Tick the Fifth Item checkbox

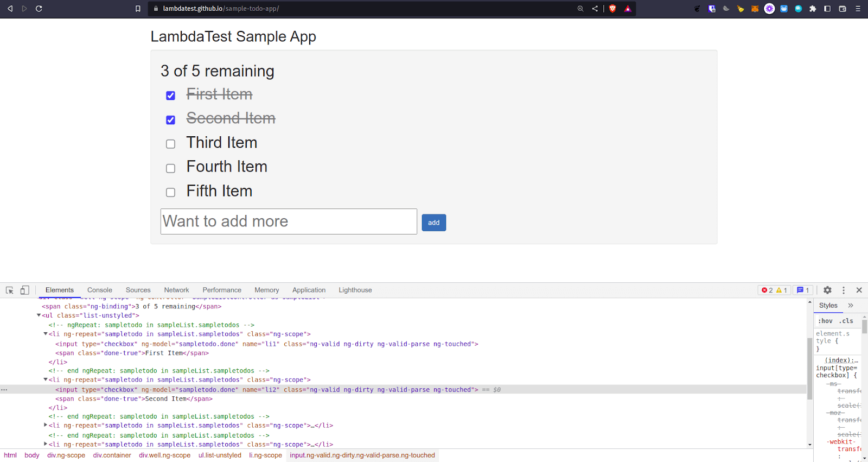coord(170,192)
